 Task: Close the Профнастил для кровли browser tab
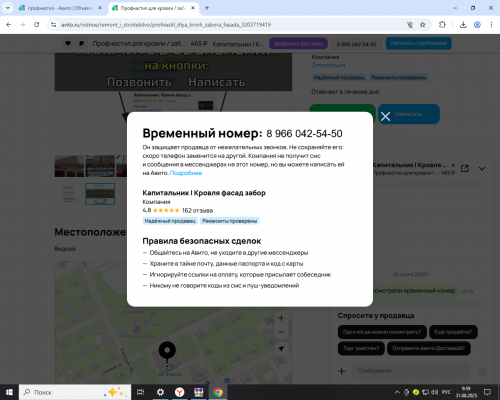coord(193,8)
